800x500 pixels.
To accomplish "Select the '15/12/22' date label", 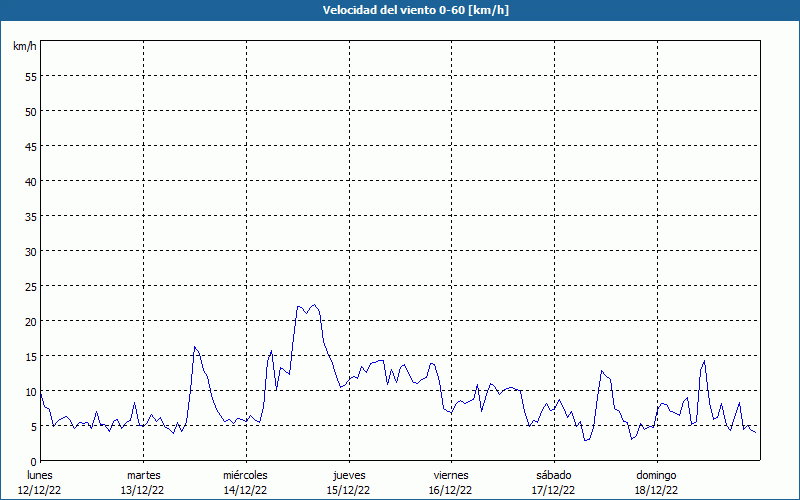I will coord(348,490).
